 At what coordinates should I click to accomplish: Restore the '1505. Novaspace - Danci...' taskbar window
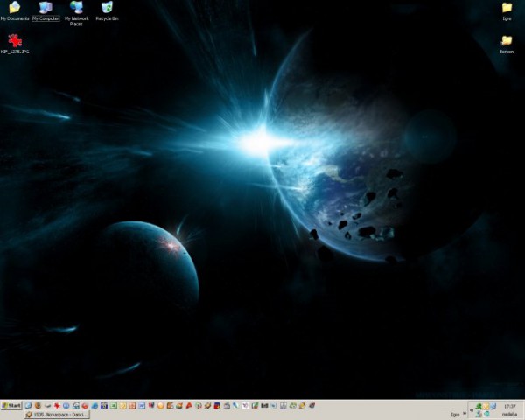point(57,415)
